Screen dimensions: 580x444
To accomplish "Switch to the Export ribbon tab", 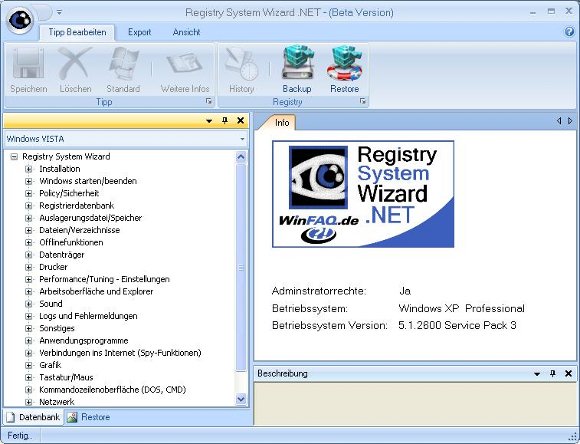I will coord(139,32).
